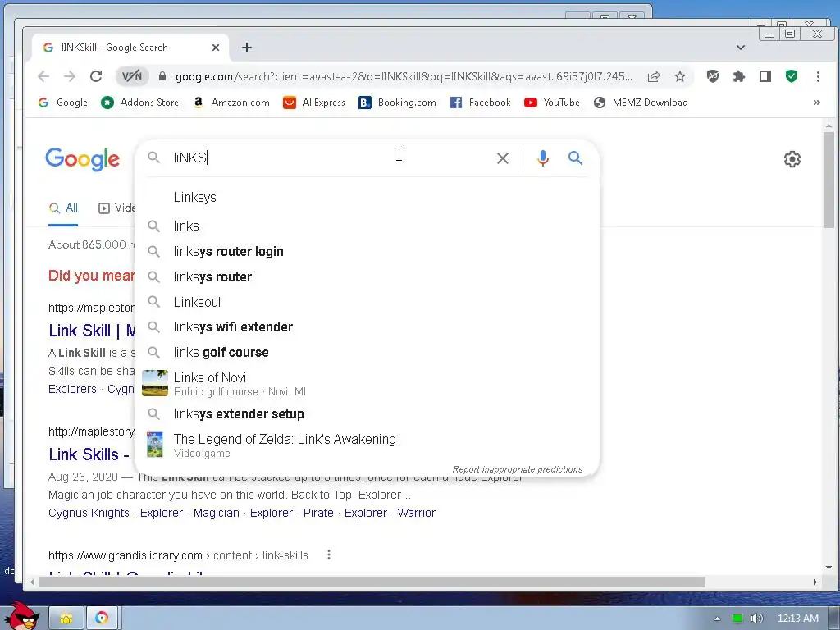Image resolution: width=840 pixels, height=630 pixels.
Task: Pick 'linksys wifi extender' suggestion
Action: (x=367, y=326)
